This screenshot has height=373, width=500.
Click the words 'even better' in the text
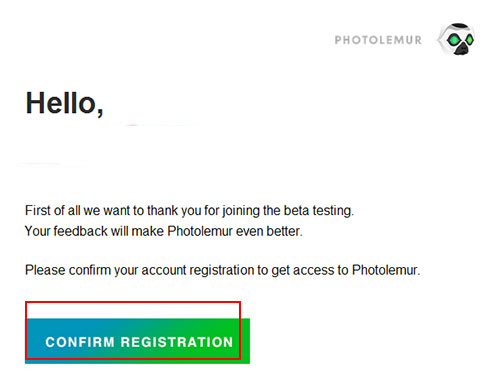coord(269,231)
